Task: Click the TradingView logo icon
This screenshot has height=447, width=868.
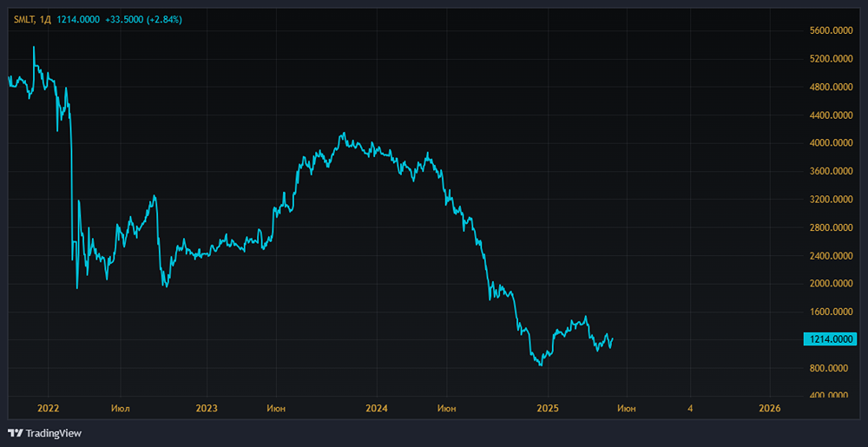Action: pos(15,432)
